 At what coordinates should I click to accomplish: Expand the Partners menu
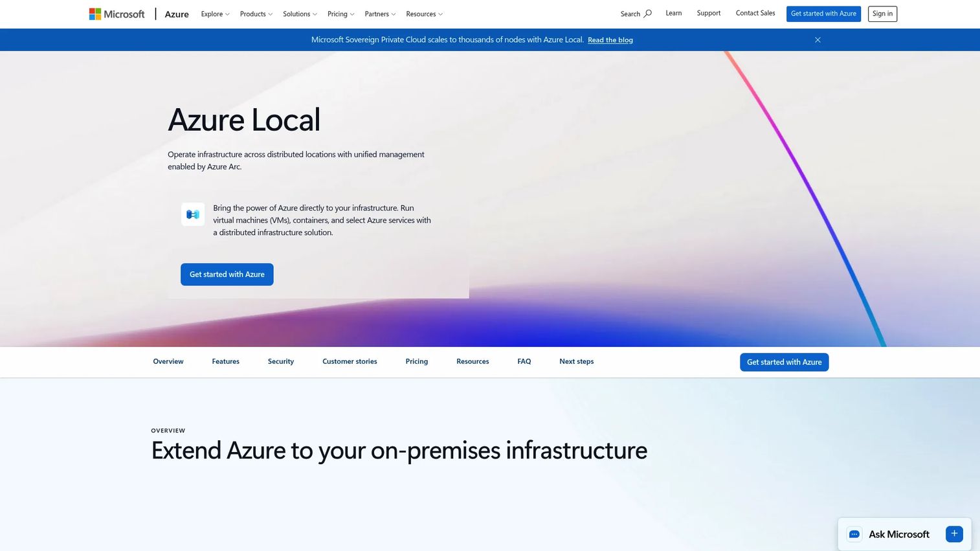pyautogui.click(x=380, y=14)
